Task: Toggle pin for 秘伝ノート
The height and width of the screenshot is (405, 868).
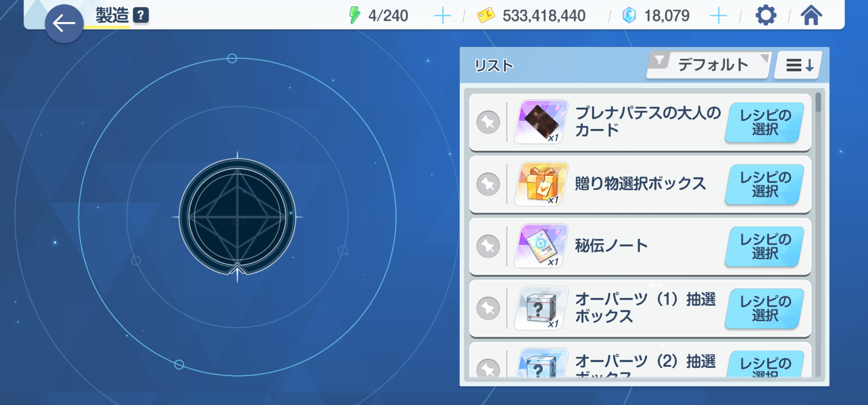Action: pyautogui.click(x=488, y=246)
